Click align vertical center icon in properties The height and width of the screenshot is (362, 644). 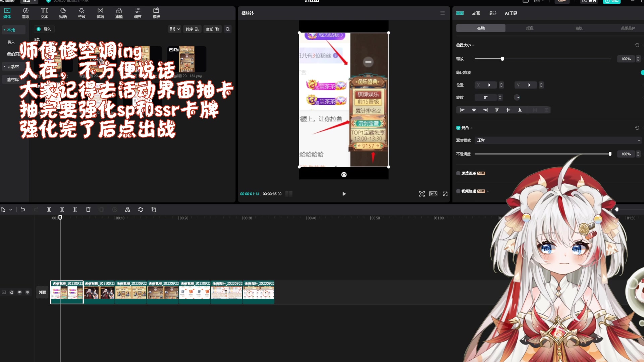[x=508, y=110]
